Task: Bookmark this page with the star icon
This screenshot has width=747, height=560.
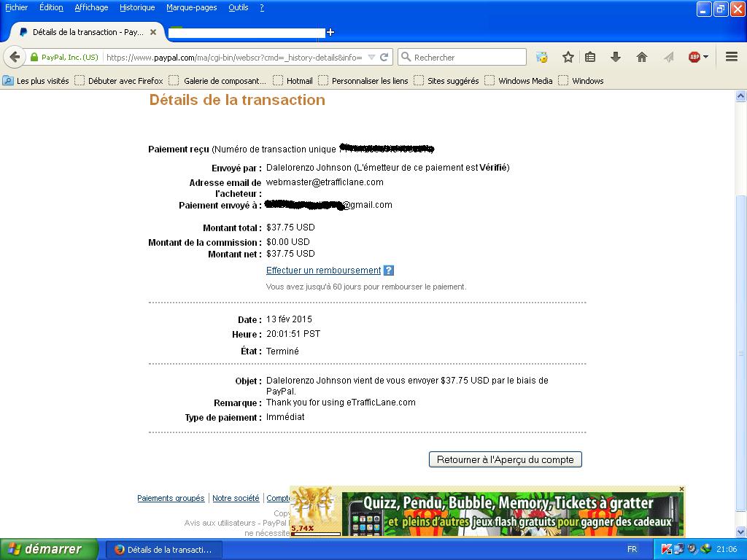Action: click(x=568, y=57)
